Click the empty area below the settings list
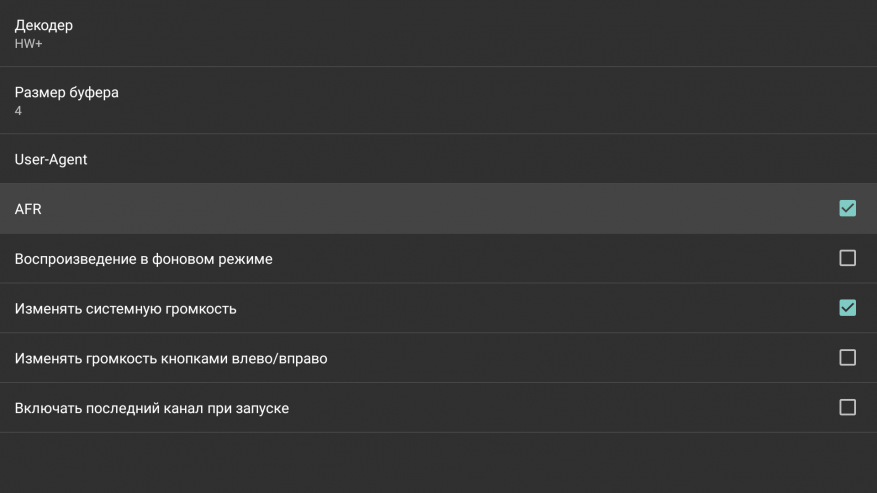This screenshot has width=877, height=493. pos(438,463)
